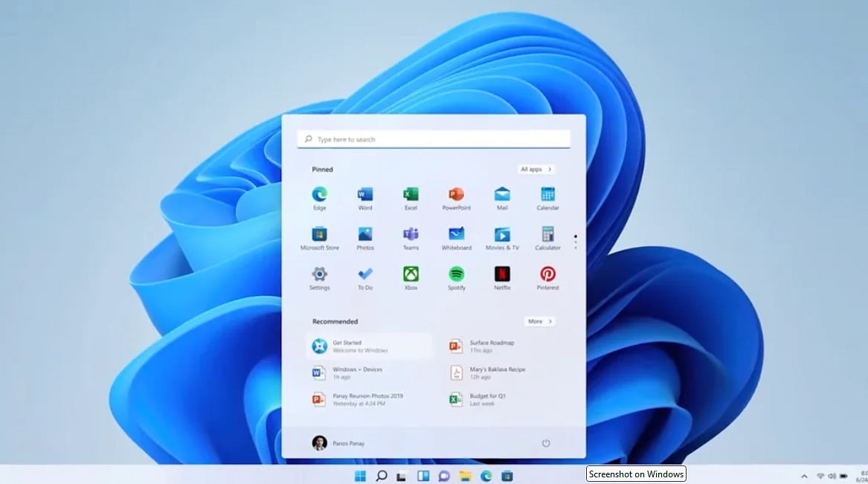Click the Windows Start button on taskbar
The image size is (868, 484).
pos(360,476)
